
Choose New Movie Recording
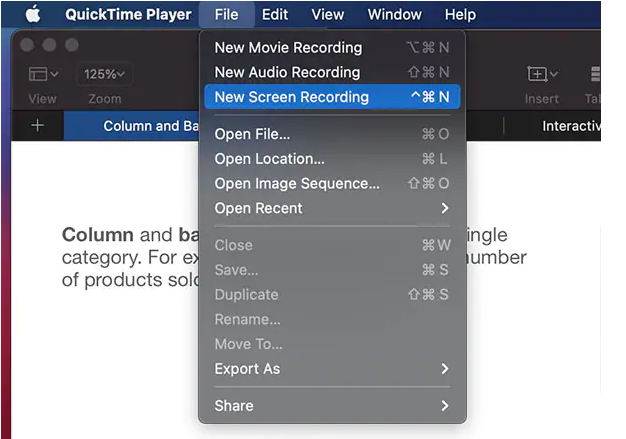pyautogui.click(x=332, y=48)
